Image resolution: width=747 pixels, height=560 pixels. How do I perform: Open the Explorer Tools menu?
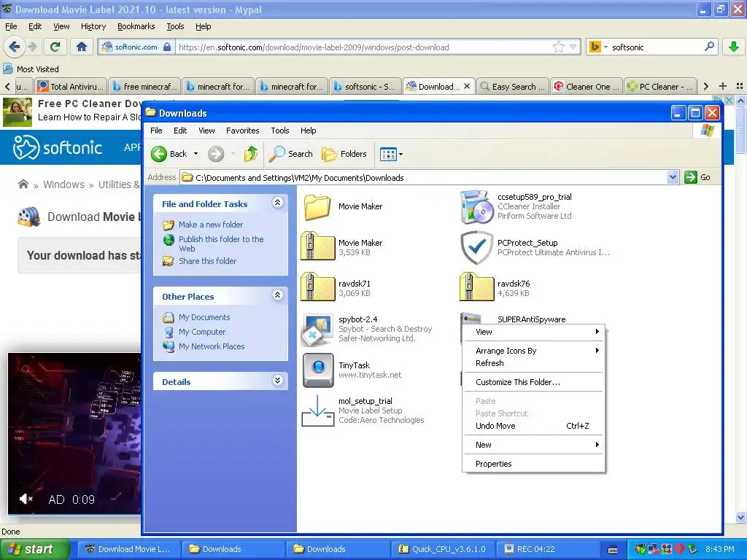[x=279, y=131]
